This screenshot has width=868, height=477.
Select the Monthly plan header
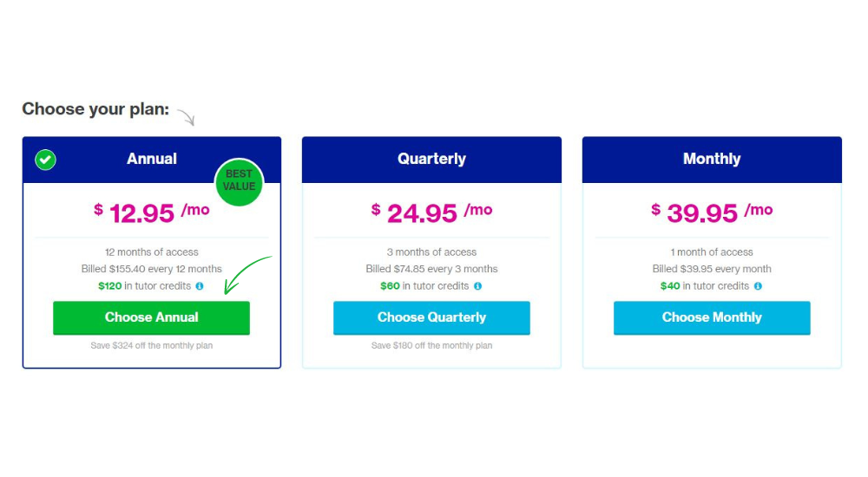712,160
